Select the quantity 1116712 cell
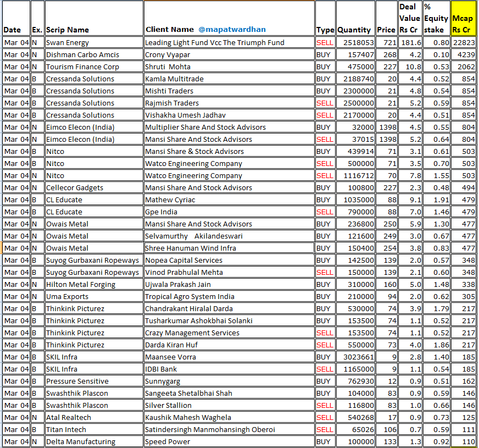 pos(355,176)
